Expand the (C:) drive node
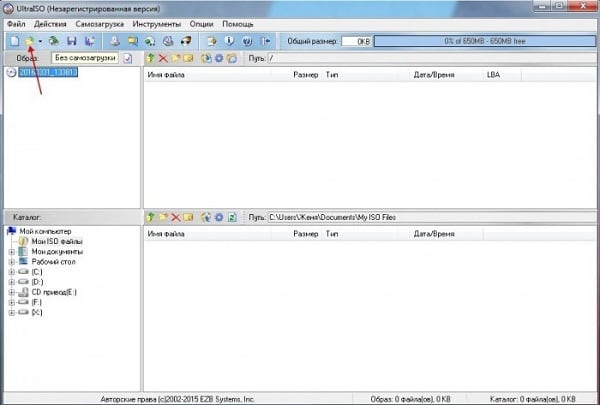Screen dimensions: 600x405 click(12, 272)
